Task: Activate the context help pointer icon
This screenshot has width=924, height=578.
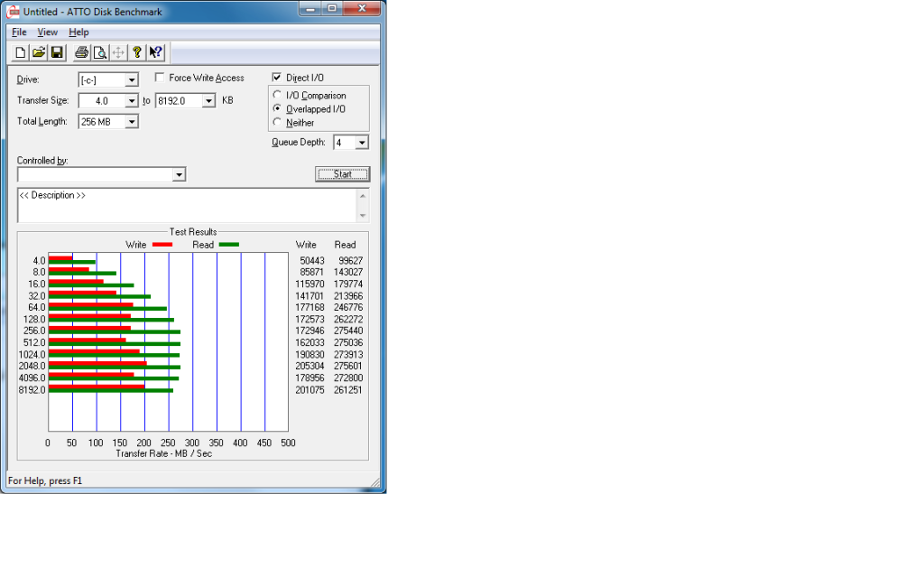Action: [x=155, y=52]
